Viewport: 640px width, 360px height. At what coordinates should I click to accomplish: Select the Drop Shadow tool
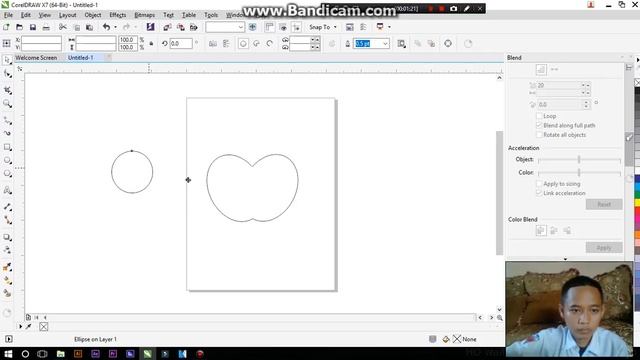pyautogui.click(x=7, y=237)
